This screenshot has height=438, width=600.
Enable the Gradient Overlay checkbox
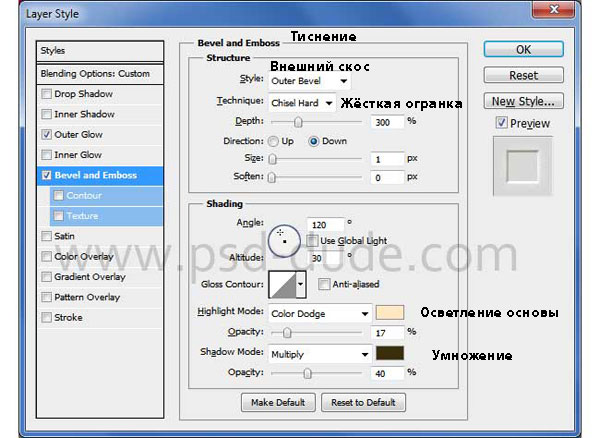coord(47,277)
